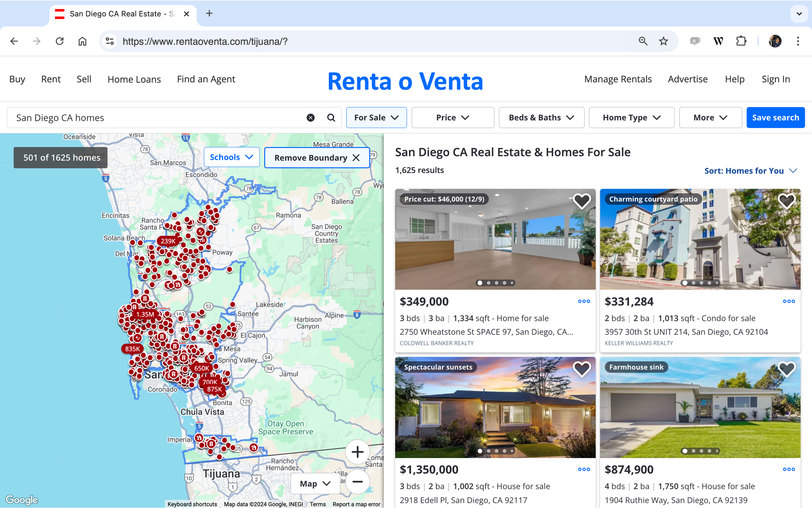Image resolution: width=812 pixels, height=508 pixels.
Task: Clear the 'San Diego CA homes' search text
Action: (x=310, y=117)
